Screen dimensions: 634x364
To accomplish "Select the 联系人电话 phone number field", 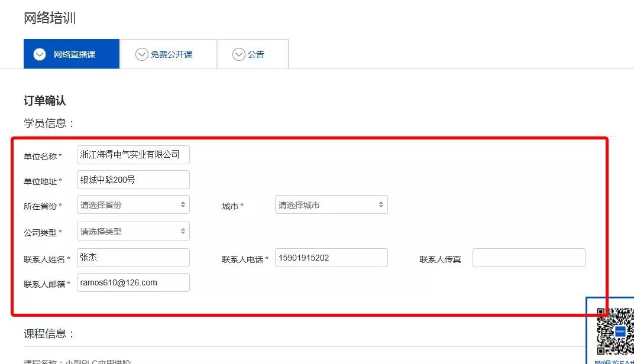I will 331,258.
